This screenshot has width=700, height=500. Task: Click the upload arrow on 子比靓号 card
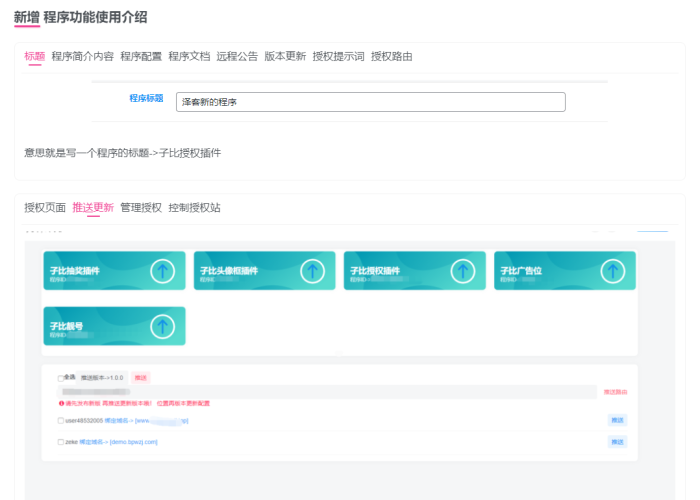point(162,326)
